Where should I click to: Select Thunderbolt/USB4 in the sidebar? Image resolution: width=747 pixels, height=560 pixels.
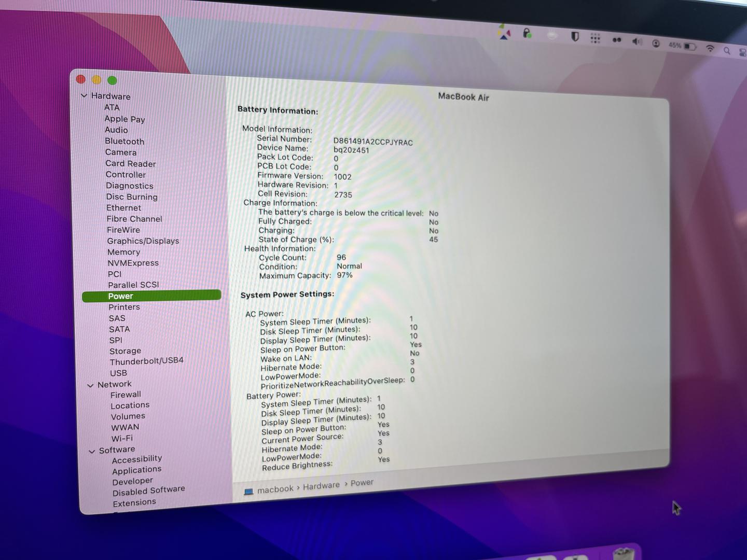click(x=146, y=361)
